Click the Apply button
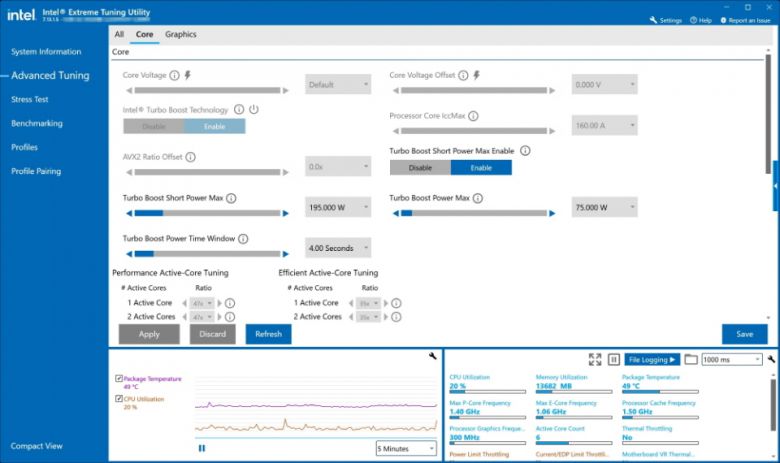Image resolution: width=780 pixels, height=463 pixels. 149,334
